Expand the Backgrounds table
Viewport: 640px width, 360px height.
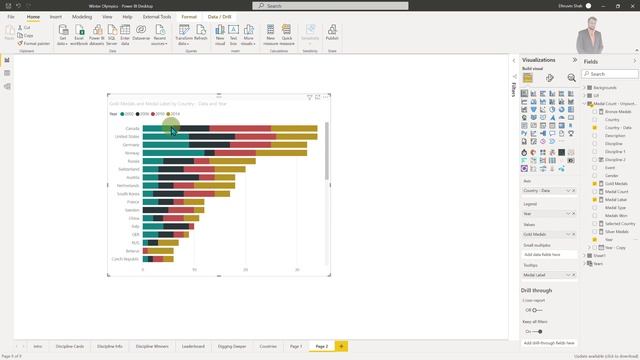point(584,88)
